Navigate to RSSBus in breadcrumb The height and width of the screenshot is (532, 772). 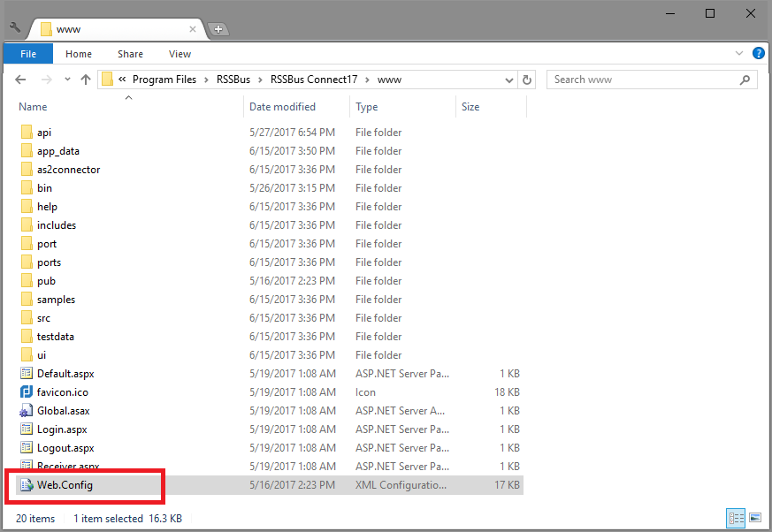point(233,80)
